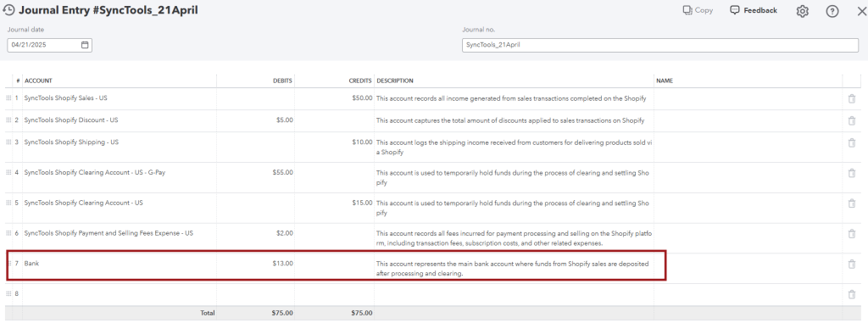Delete line 3 Shopify Shipping row

[x=851, y=143]
